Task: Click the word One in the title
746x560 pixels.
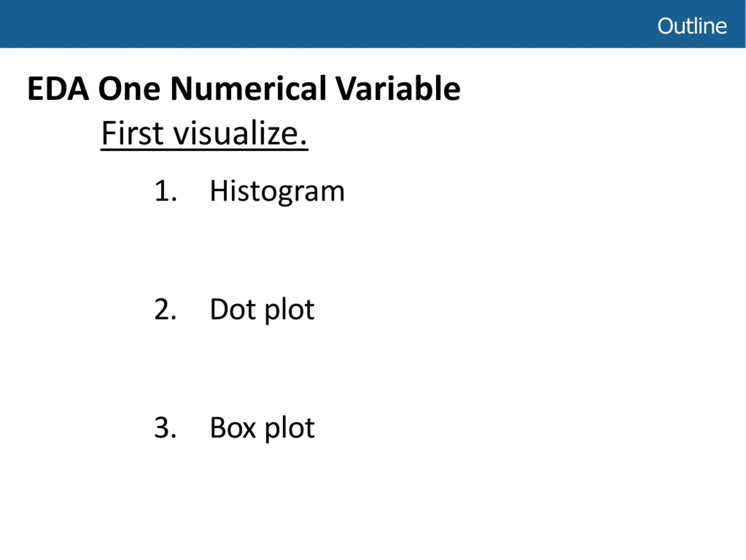Action: 129,89
